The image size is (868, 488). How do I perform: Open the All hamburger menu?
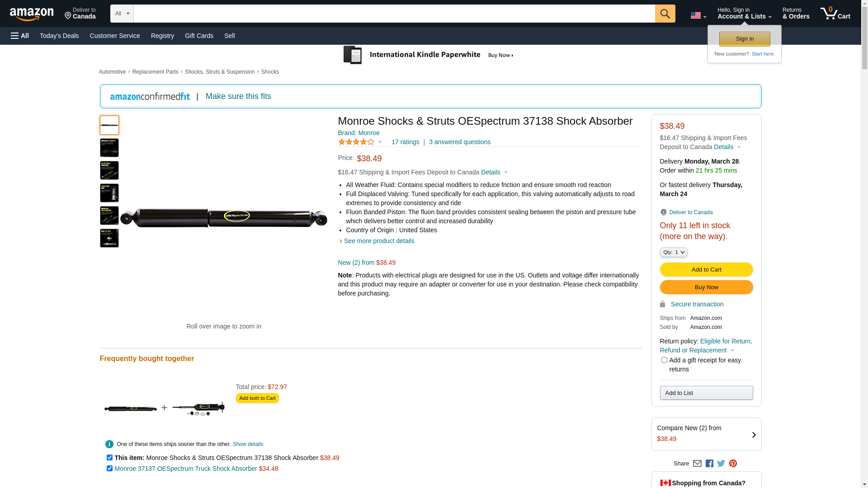[x=20, y=36]
